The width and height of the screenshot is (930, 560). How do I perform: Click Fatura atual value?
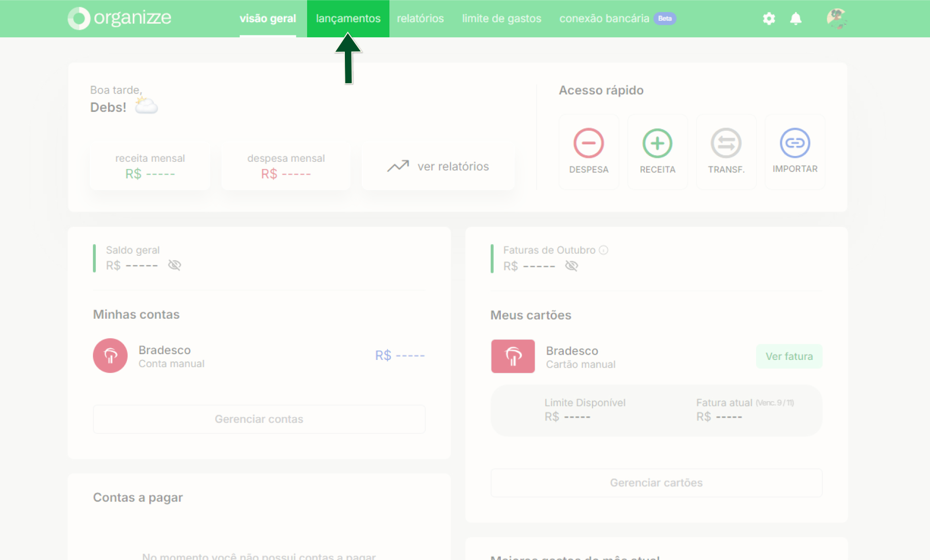click(719, 417)
